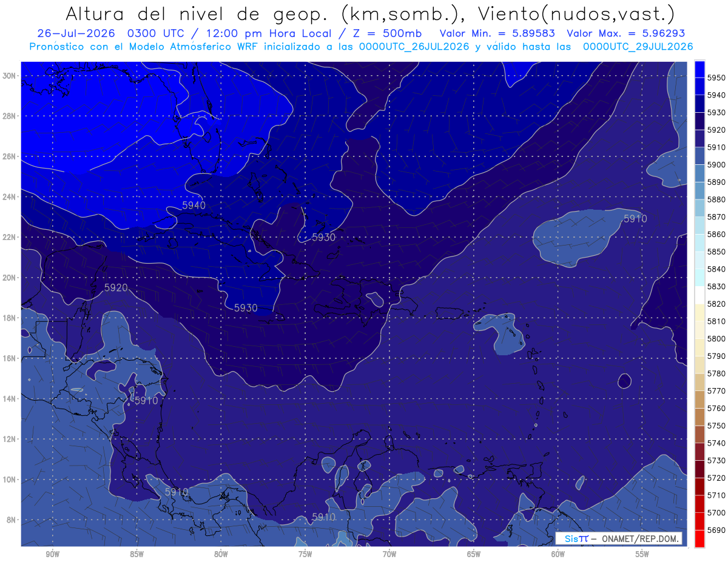The height and width of the screenshot is (562, 728).
Task: Click the '80W' longitude axis label
Action: click(x=221, y=555)
